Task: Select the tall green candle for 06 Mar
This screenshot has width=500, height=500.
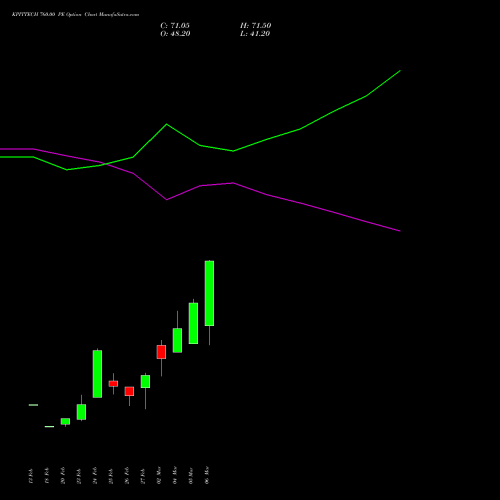Action: pos(209,293)
